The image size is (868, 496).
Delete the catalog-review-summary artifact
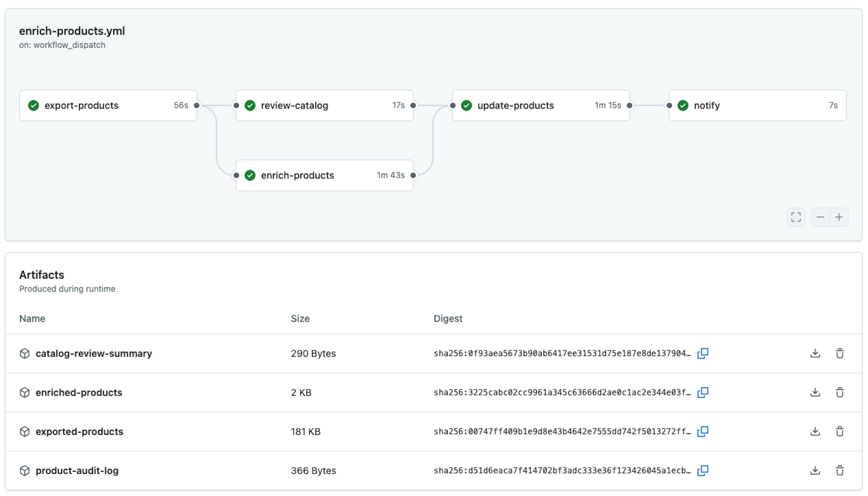click(x=839, y=353)
